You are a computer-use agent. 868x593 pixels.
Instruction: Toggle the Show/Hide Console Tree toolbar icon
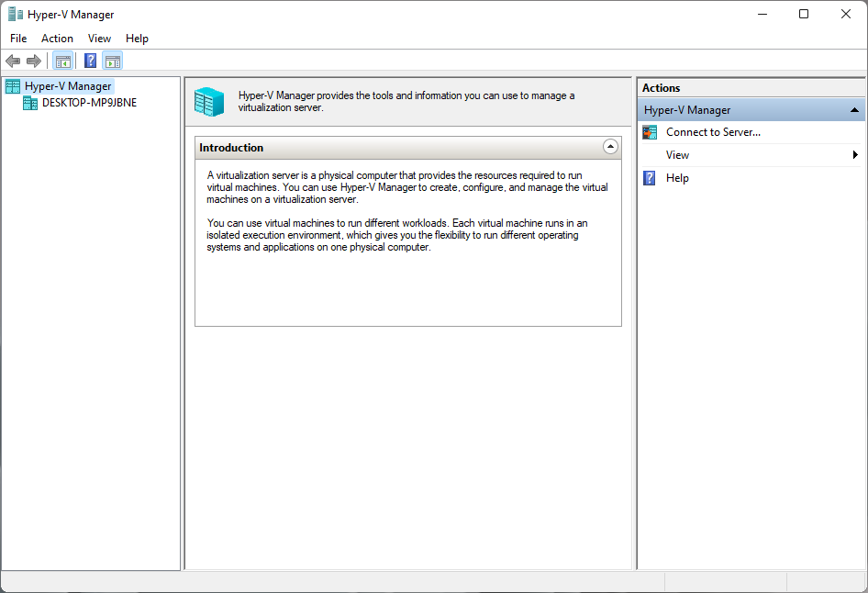63,61
